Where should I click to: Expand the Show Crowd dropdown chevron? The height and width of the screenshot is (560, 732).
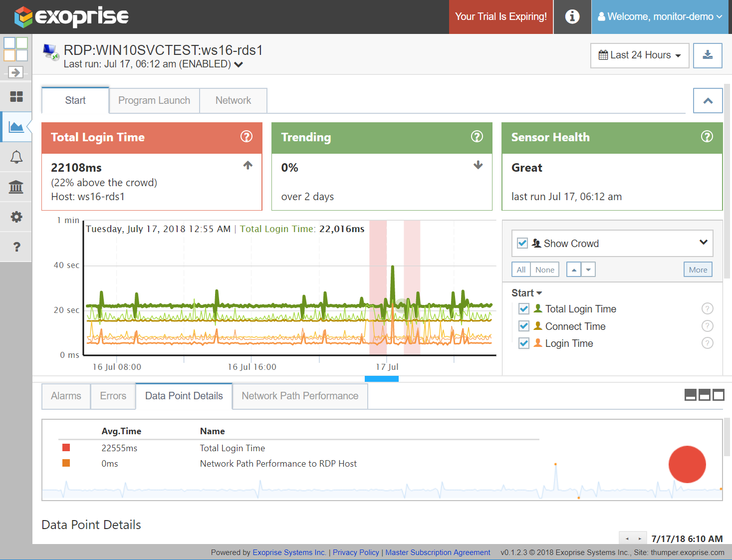pyautogui.click(x=704, y=242)
